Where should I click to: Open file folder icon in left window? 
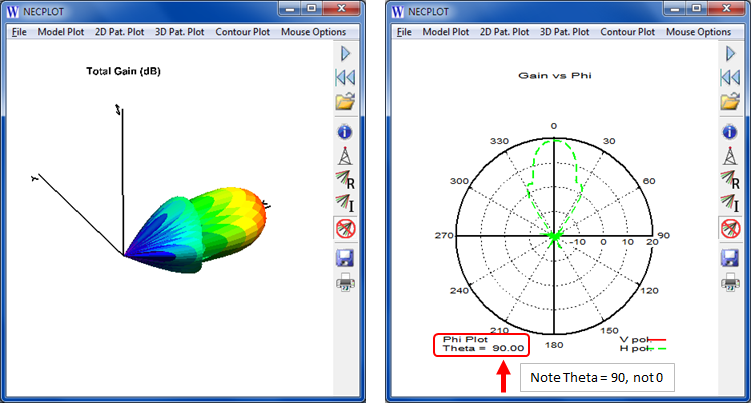345,101
